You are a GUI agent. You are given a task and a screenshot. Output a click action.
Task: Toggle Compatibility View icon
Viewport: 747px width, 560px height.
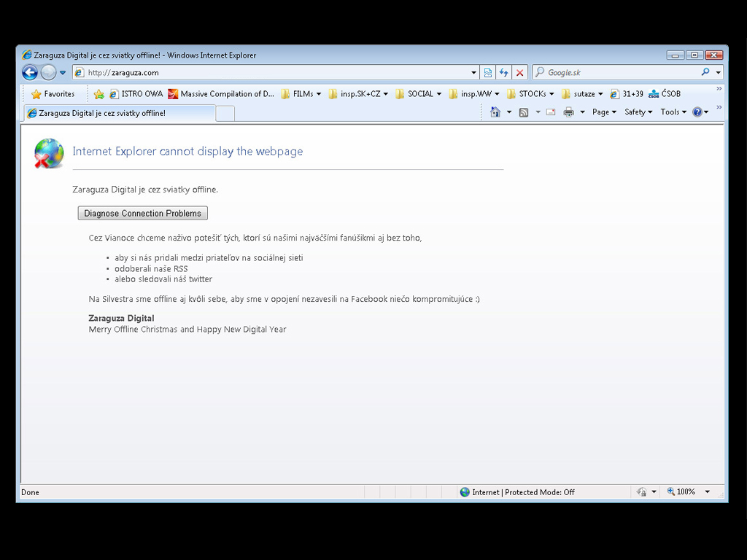pos(488,73)
